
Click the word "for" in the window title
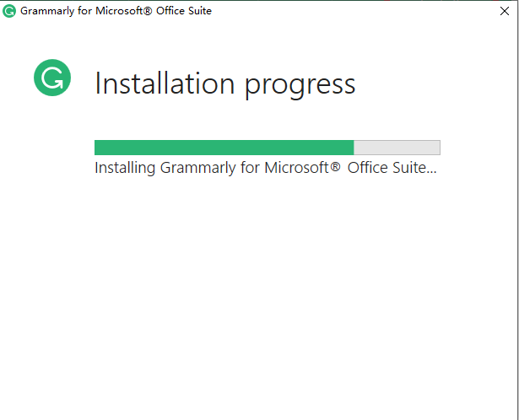click(84, 11)
